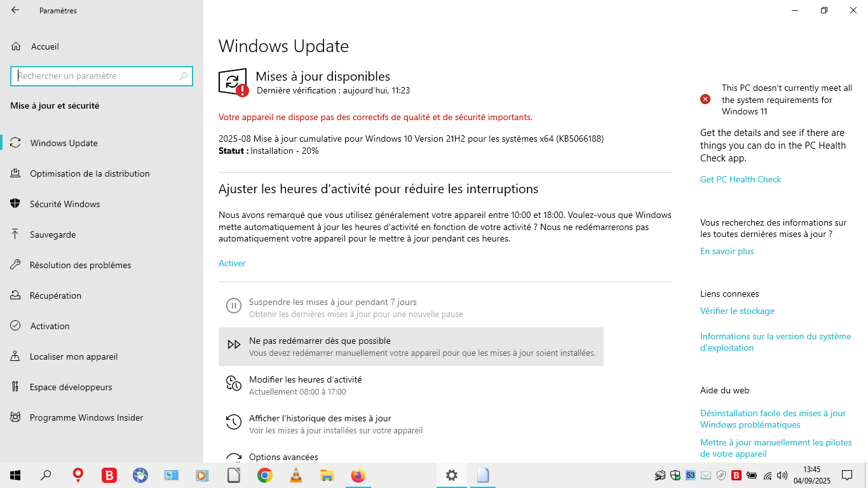Click Get PC Health Check link

tap(741, 179)
